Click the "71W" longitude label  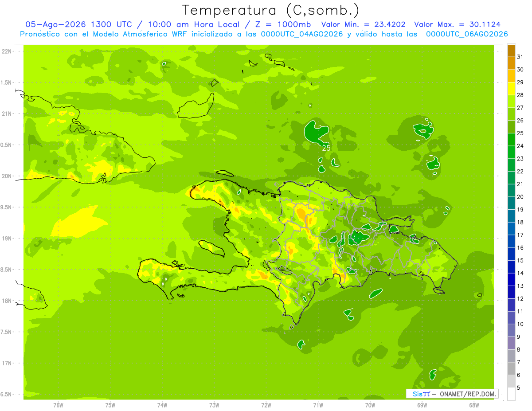coord(318,405)
